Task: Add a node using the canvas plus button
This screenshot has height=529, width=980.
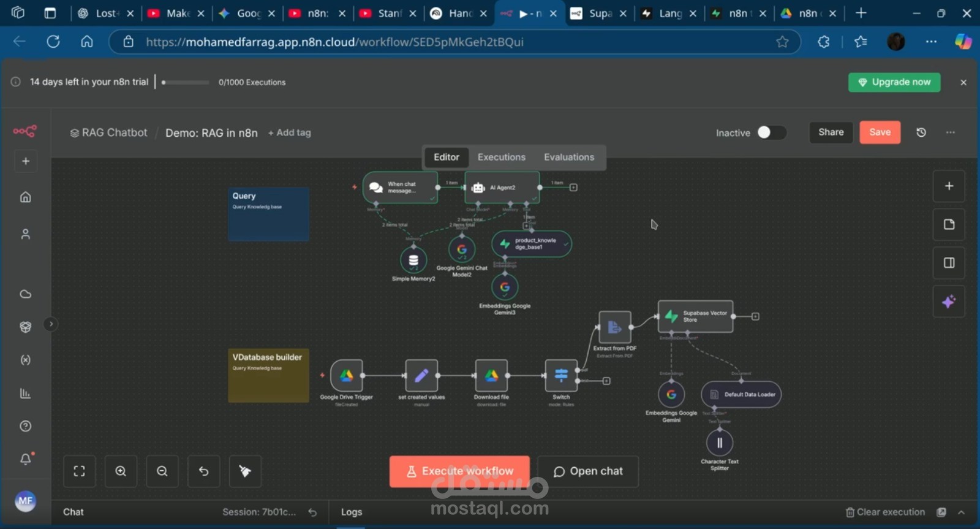Action: coord(949,186)
